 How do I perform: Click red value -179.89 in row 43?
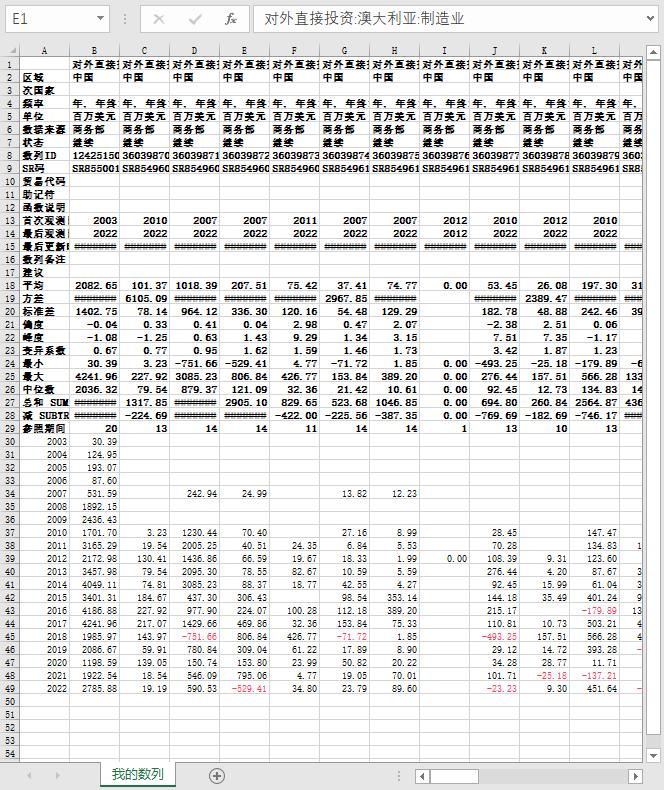(x=594, y=611)
